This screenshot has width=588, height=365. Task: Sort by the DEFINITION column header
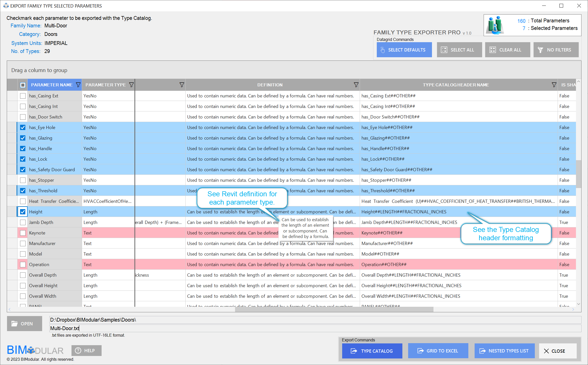[x=270, y=85]
